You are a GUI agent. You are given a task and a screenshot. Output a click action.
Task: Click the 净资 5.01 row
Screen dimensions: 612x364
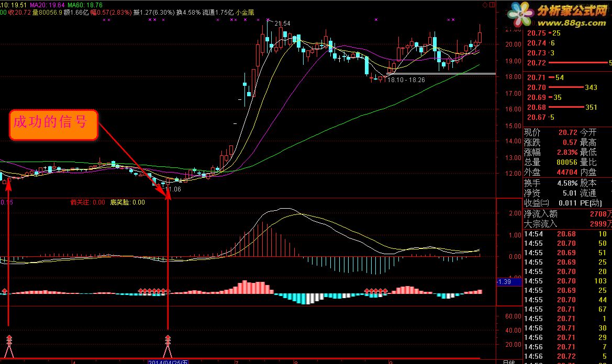click(x=551, y=193)
